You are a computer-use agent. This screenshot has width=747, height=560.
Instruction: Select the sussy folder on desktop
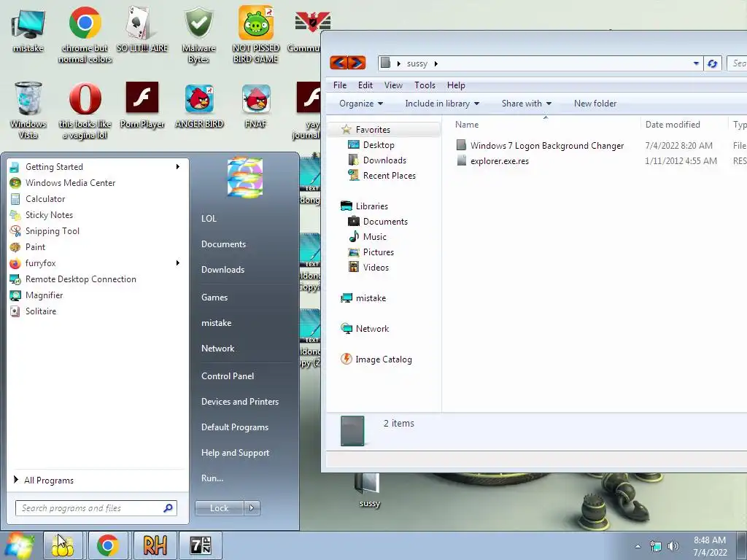[x=369, y=491]
